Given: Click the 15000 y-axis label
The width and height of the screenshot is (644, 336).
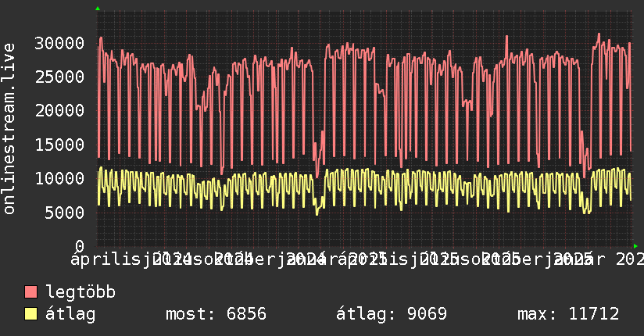Looking at the screenshot, I should click(x=59, y=145).
